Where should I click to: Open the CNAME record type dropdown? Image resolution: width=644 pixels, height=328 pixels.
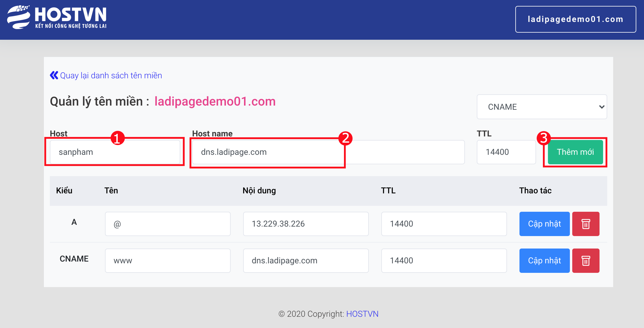coord(541,107)
